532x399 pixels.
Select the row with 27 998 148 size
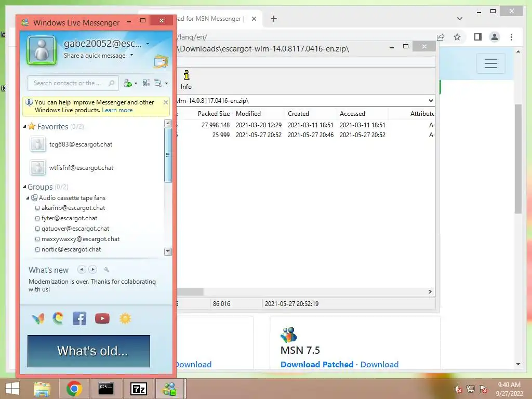pos(305,125)
